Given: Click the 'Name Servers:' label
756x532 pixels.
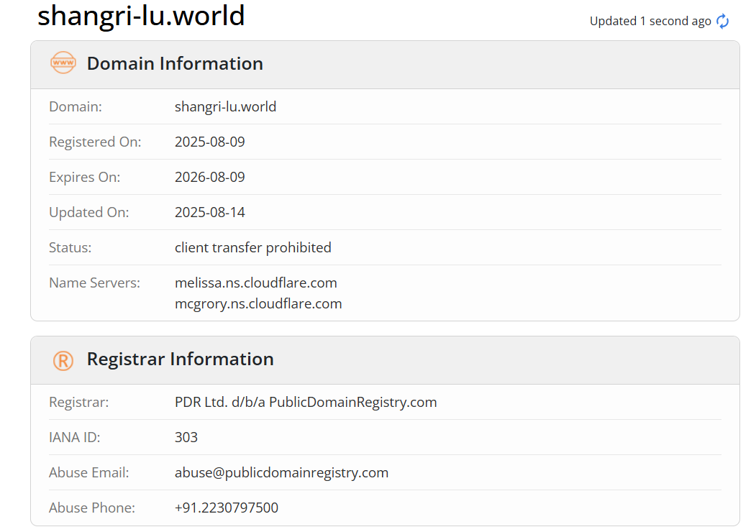Looking at the screenshot, I should [x=94, y=283].
